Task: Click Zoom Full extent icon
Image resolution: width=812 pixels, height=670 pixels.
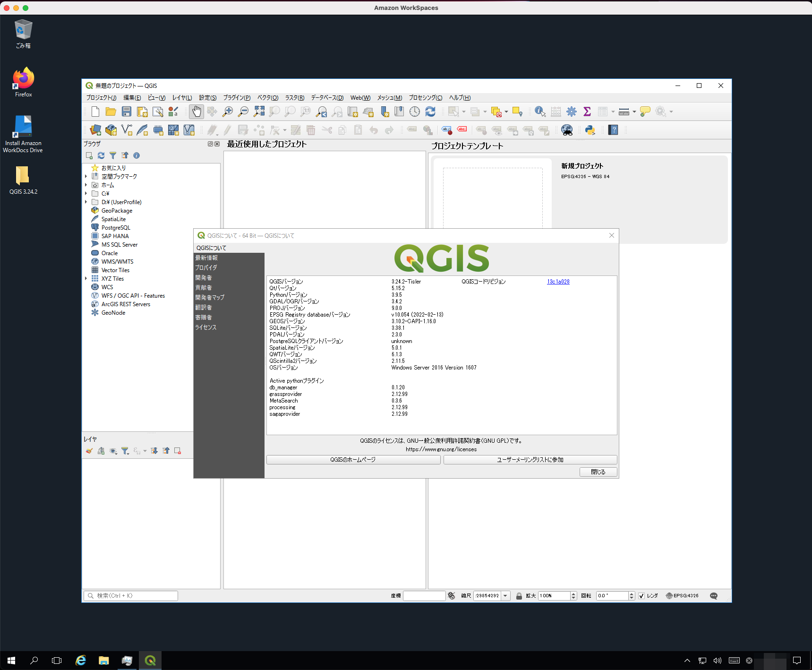Action: pyautogui.click(x=259, y=112)
